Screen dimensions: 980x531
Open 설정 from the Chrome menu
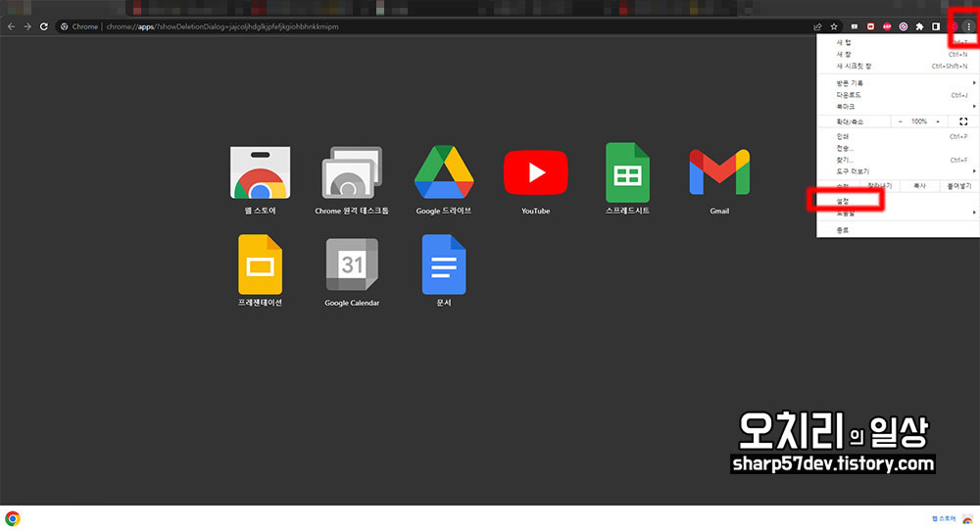(x=898, y=201)
